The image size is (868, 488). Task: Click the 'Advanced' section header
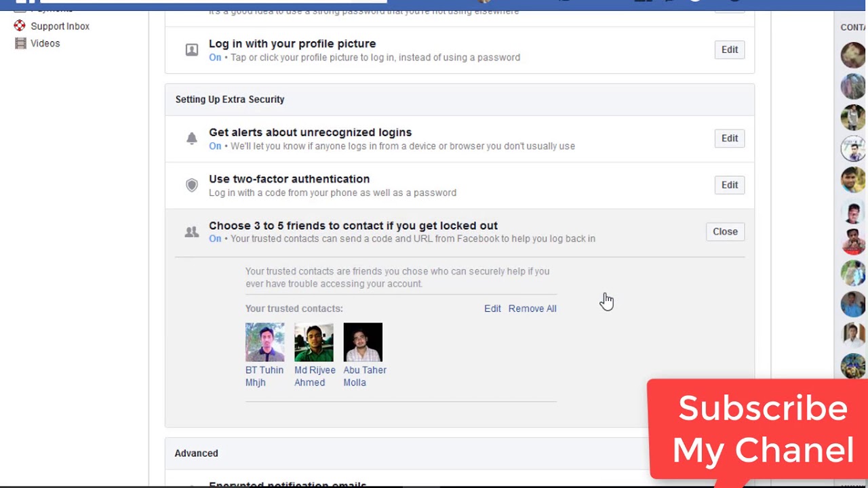point(196,453)
